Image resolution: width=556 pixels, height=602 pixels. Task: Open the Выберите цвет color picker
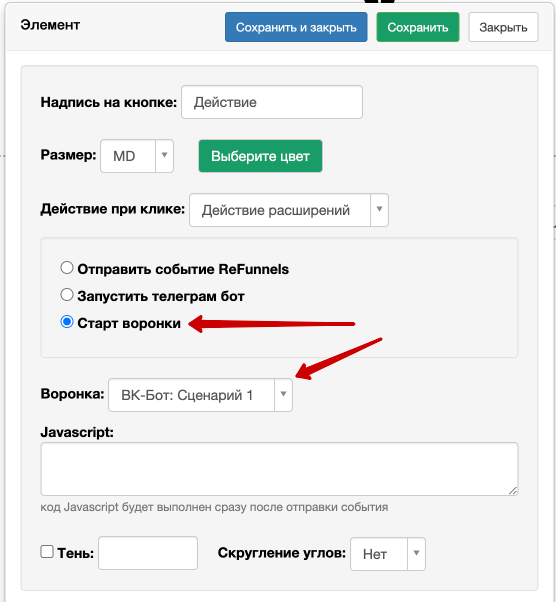coord(260,156)
